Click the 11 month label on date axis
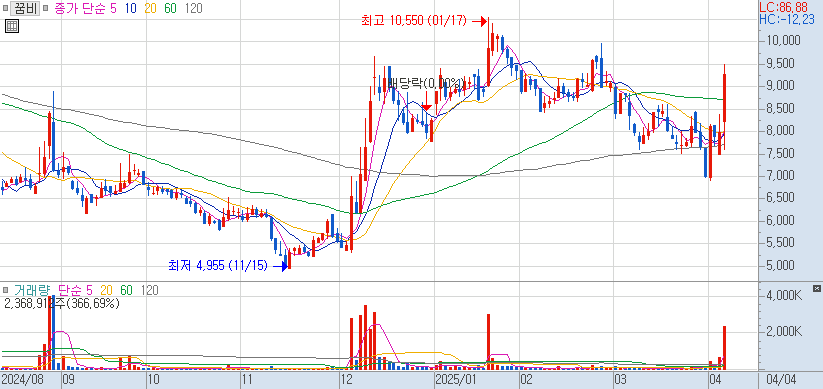 point(247,380)
